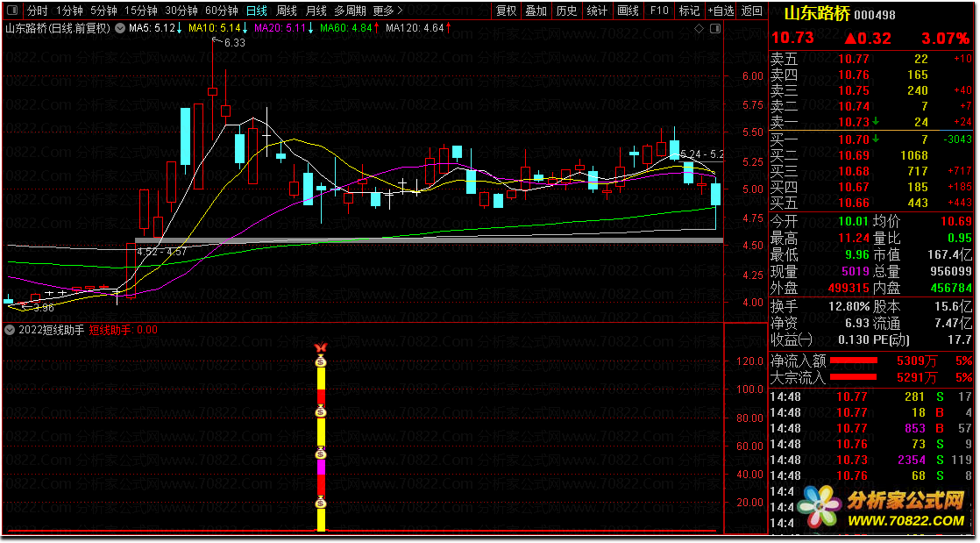This screenshot has height=543, width=980.
Task: Click the 历史 history button
Action: 567,11
